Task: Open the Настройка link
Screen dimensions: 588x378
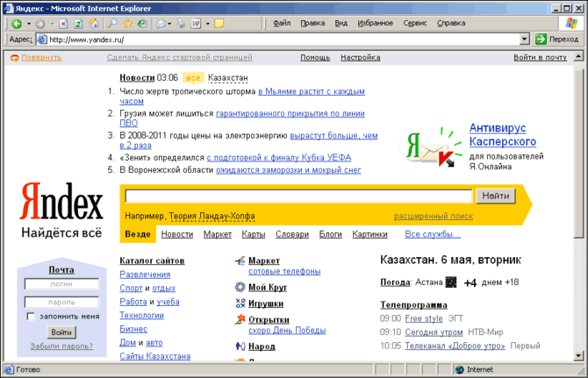Action: pyautogui.click(x=360, y=57)
